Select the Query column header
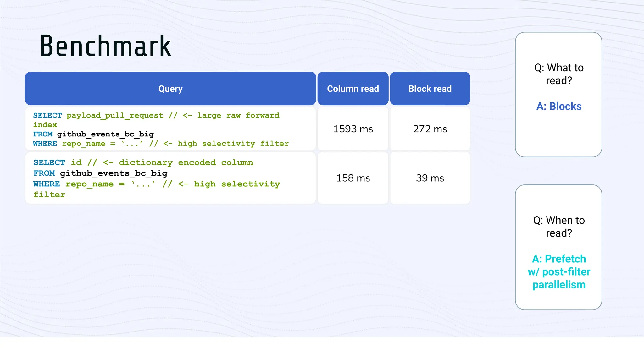 [170, 89]
